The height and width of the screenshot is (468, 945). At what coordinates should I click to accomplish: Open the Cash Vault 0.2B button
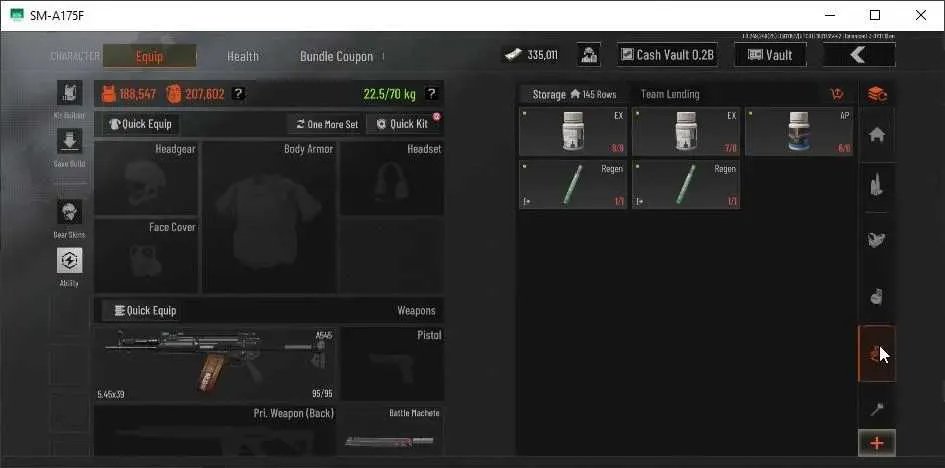pos(670,55)
